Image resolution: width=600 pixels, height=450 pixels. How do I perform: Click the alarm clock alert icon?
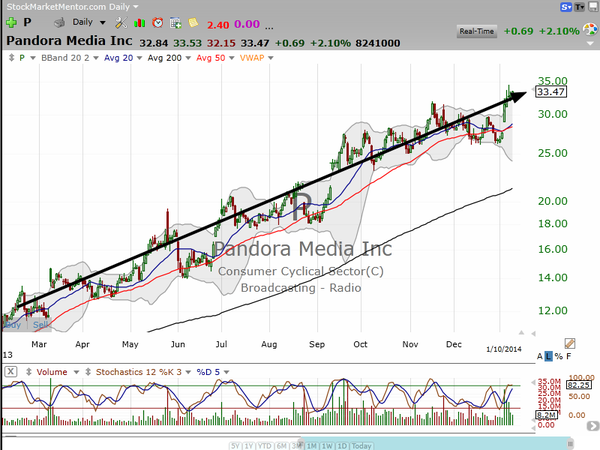point(157,23)
